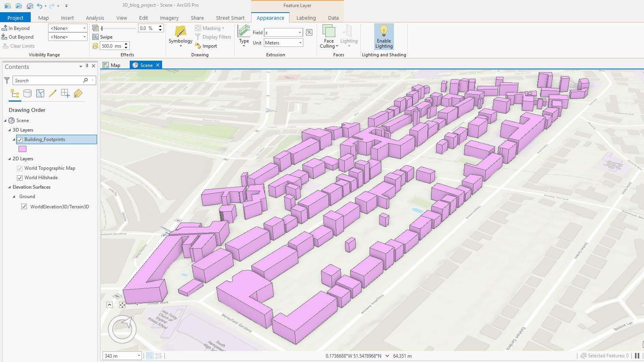Click the List By Drawing Order icon
This screenshot has width=644, height=362.
15,93
